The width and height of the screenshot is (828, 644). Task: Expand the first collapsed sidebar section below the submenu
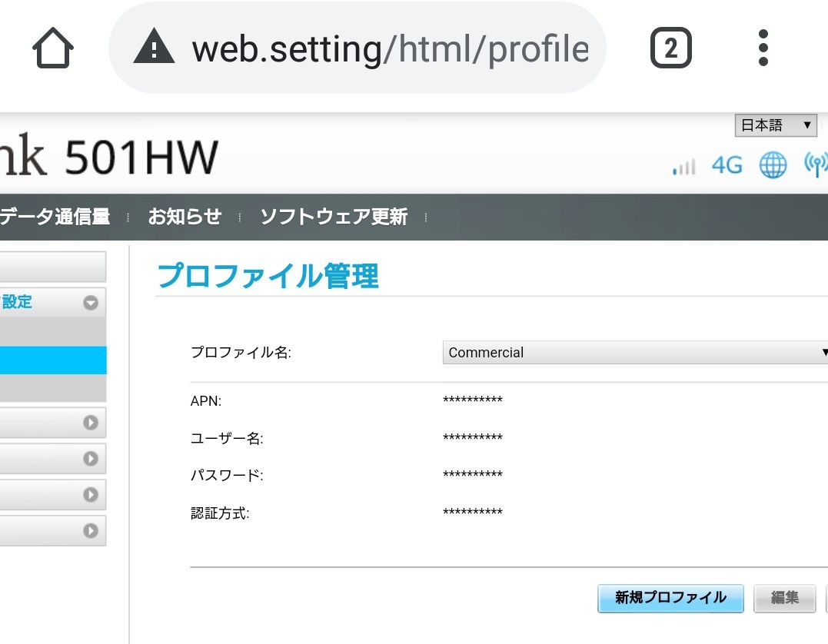point(91,422)
